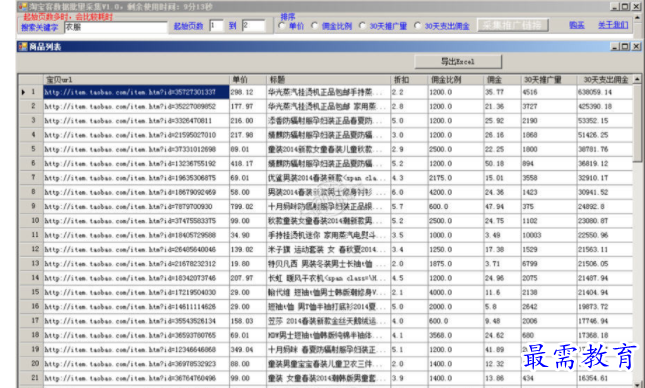
Task: Click price 418.17 in row 6
Action: tap(248, 163)
